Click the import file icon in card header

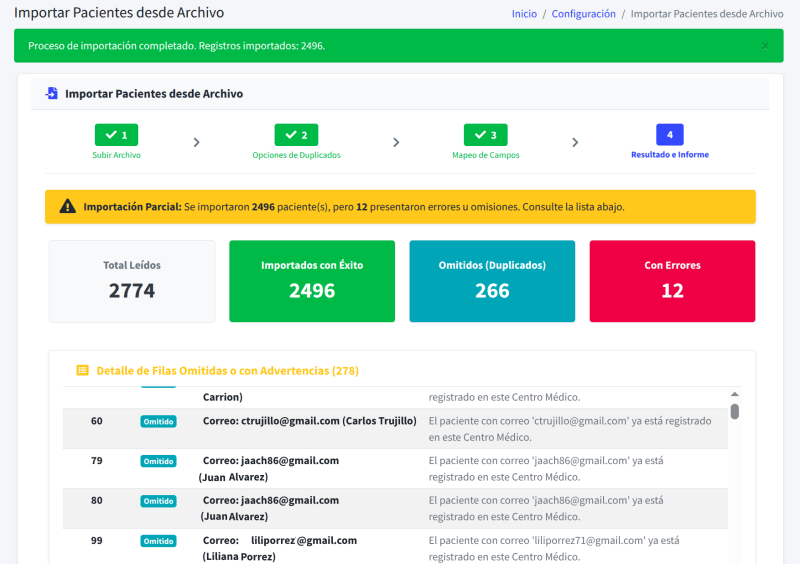pyautogui.click(x=52, y=93)
